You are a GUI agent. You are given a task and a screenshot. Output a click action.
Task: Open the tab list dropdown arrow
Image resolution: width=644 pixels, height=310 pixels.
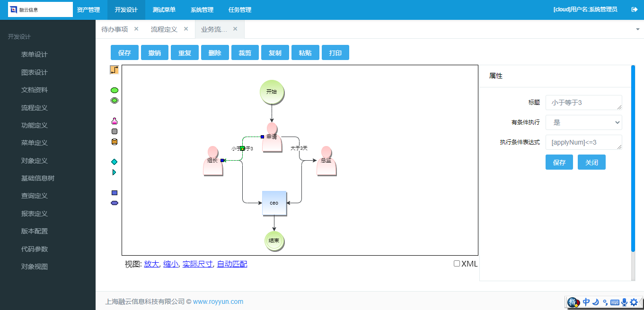637,29
